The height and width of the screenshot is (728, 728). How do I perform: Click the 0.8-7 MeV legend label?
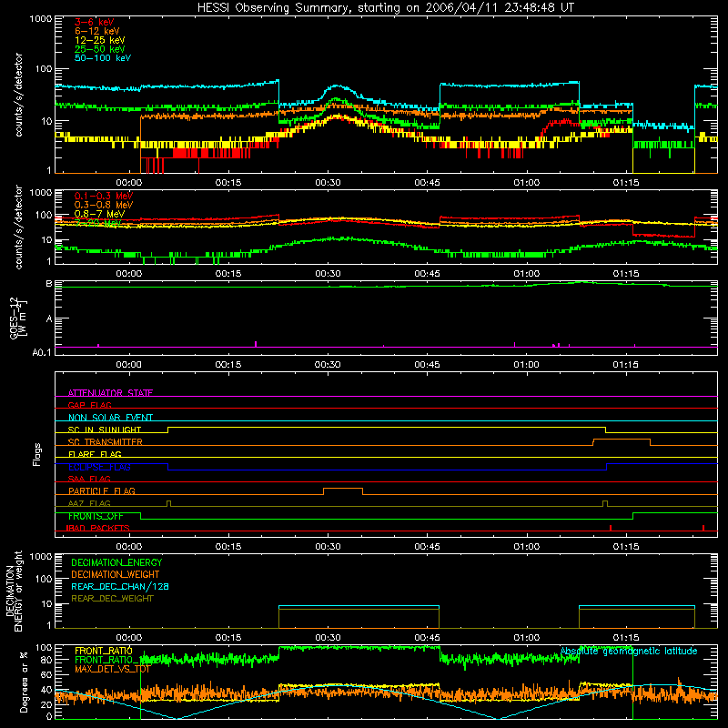(x=99, y=214)
